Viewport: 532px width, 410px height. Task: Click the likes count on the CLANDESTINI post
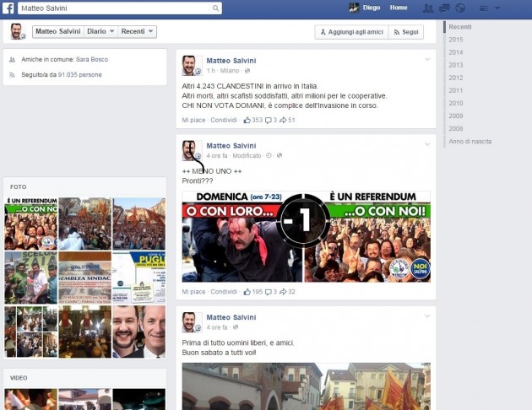click(x=252, y=121)
